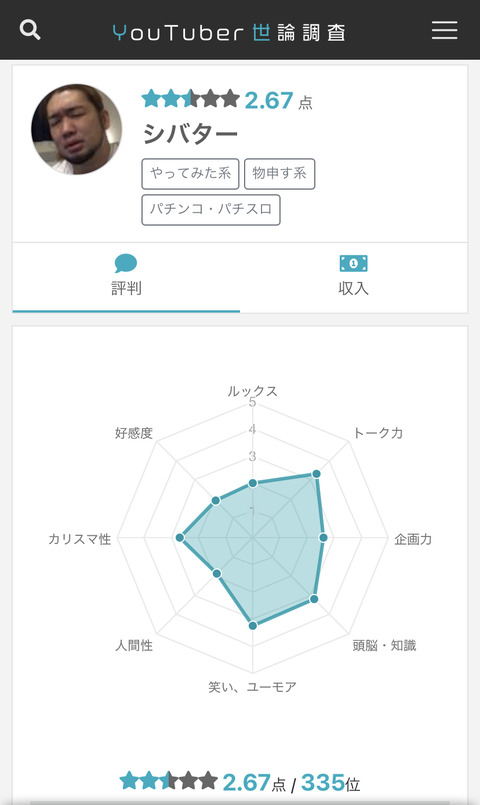Click the 企画力 data point on radar chart
Viewport: 480px width, 805px height.
323,538
